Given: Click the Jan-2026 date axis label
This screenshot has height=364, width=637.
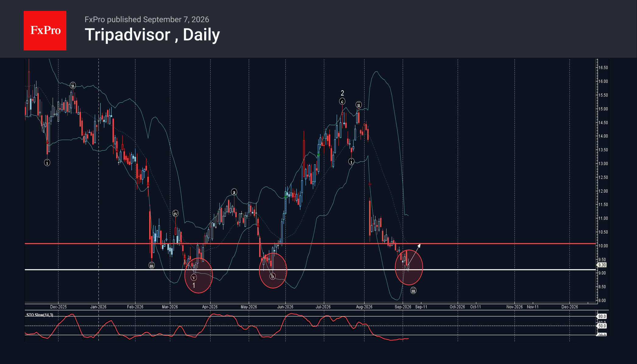Looking at the screenshot, I should (x=98, y=307).
